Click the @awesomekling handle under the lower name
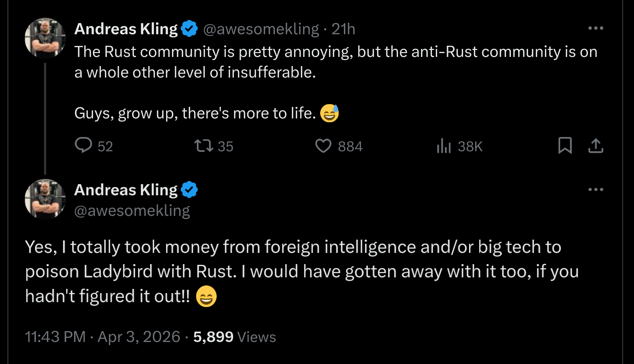 pos(132,211)
